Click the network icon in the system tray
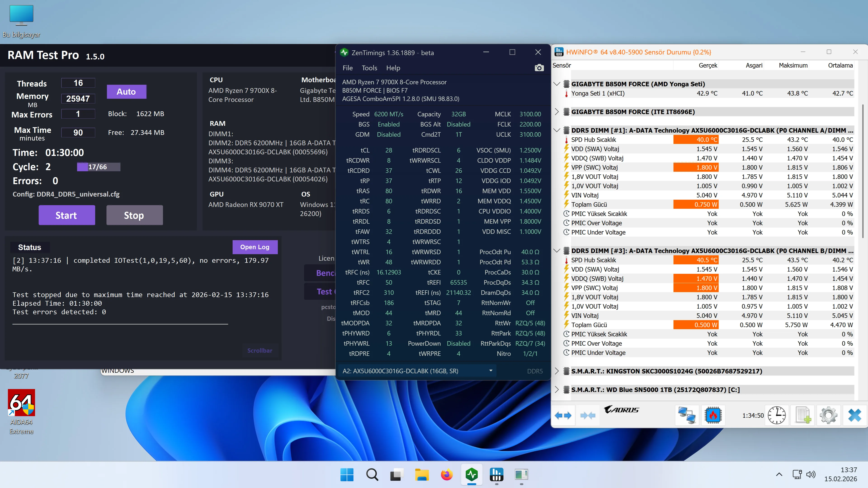 point(797,474)
